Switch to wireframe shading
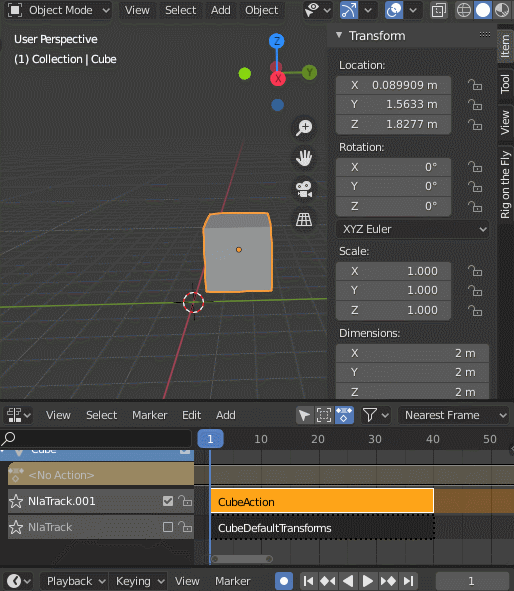 (464, 10)
